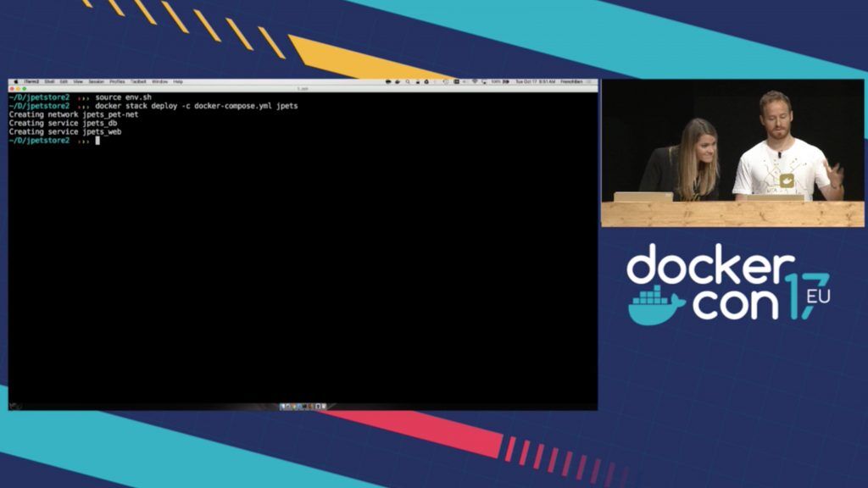Image resolution: width=868 pixels, height=488 pixels.
Task: Open the iTerm2 application menu
Action: [x=31, y=82]
